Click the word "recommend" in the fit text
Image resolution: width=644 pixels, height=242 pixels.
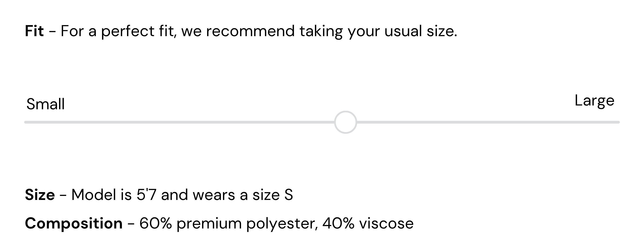click(x=250, y=31)
